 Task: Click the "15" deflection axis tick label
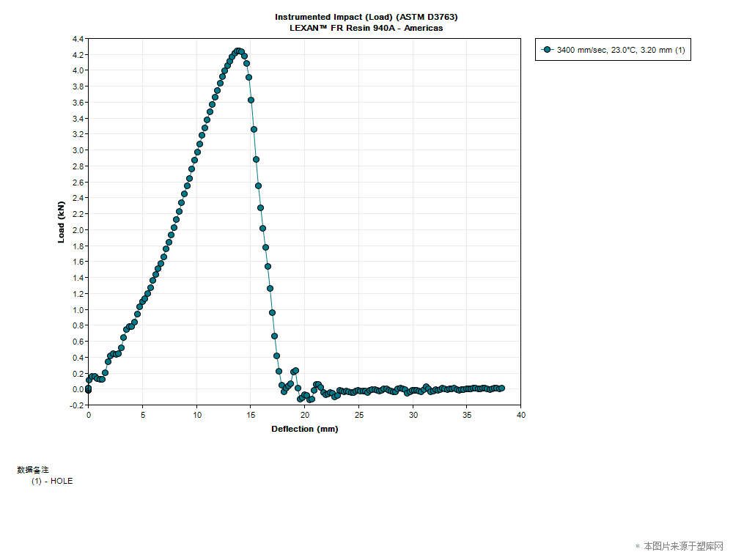point(251,415)
